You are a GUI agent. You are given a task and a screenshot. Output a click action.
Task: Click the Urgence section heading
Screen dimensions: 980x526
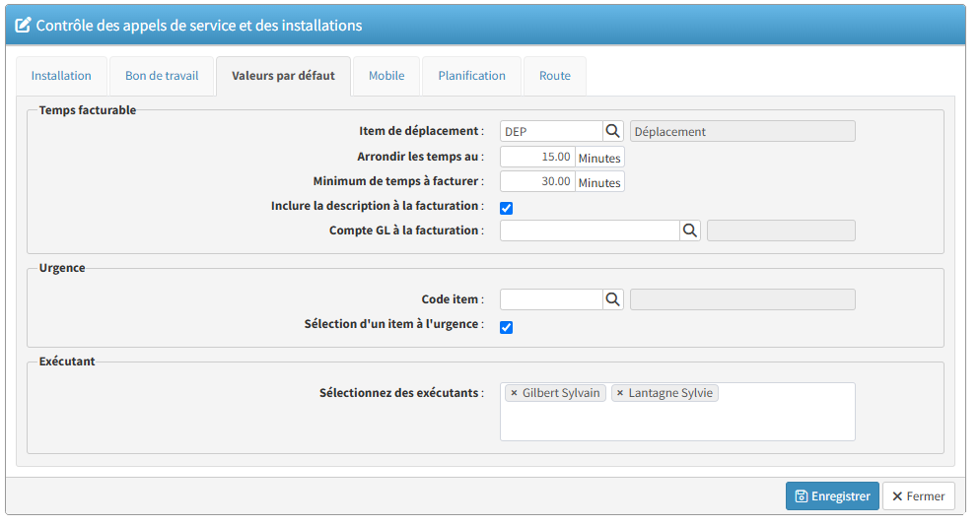click(x=62, y=268)
